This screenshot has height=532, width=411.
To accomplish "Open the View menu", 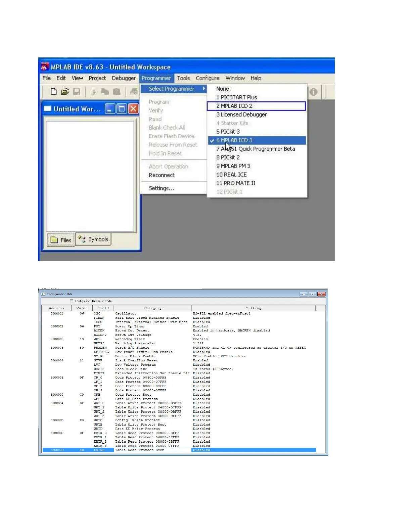I will tap(77, 78).
